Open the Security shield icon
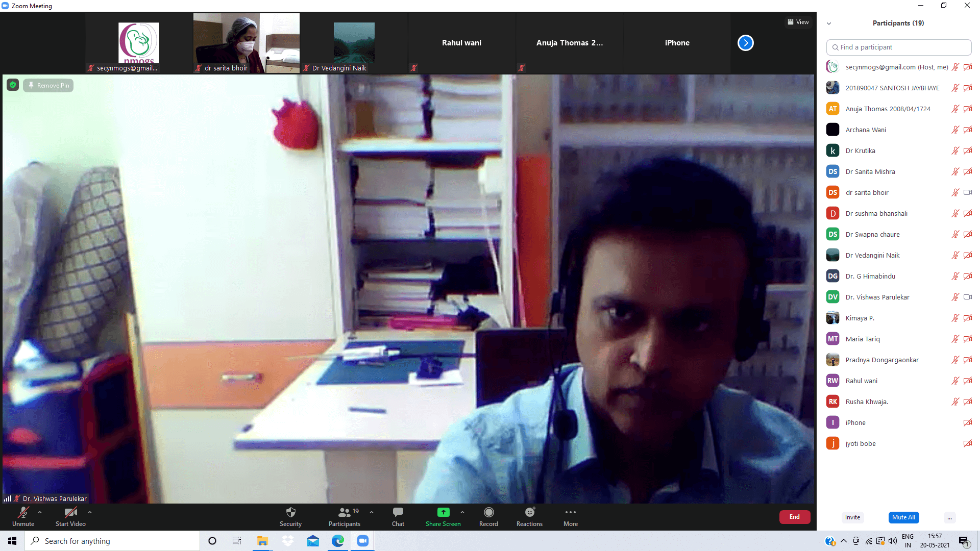This screenshot has width=980, height=551. pos(290,512)
